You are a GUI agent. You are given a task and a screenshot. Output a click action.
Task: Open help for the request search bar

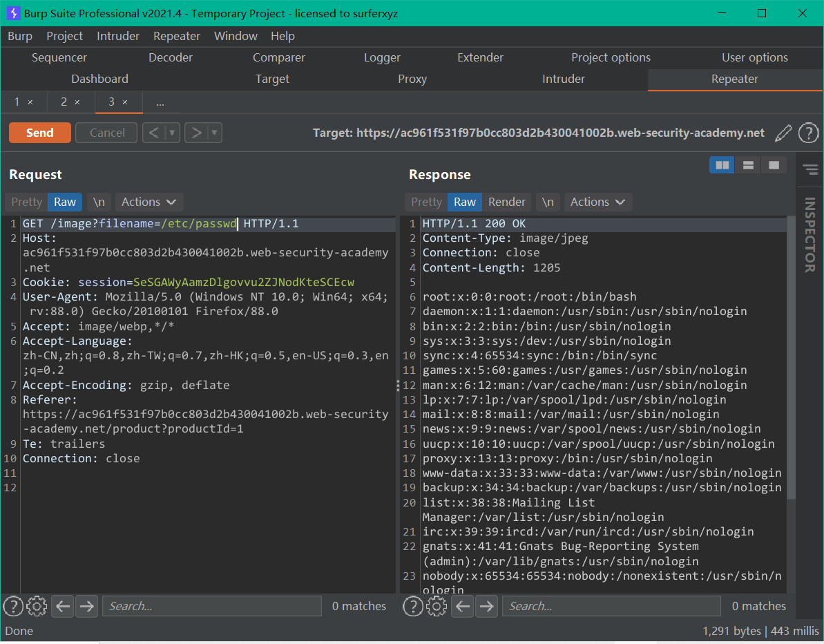point(13,606)
